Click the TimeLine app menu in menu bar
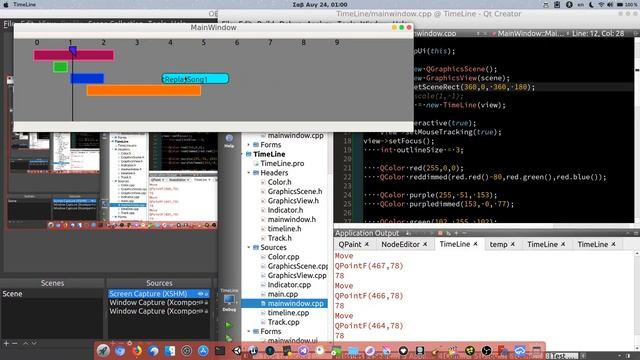The image size is (640, 360). (24, 4)
